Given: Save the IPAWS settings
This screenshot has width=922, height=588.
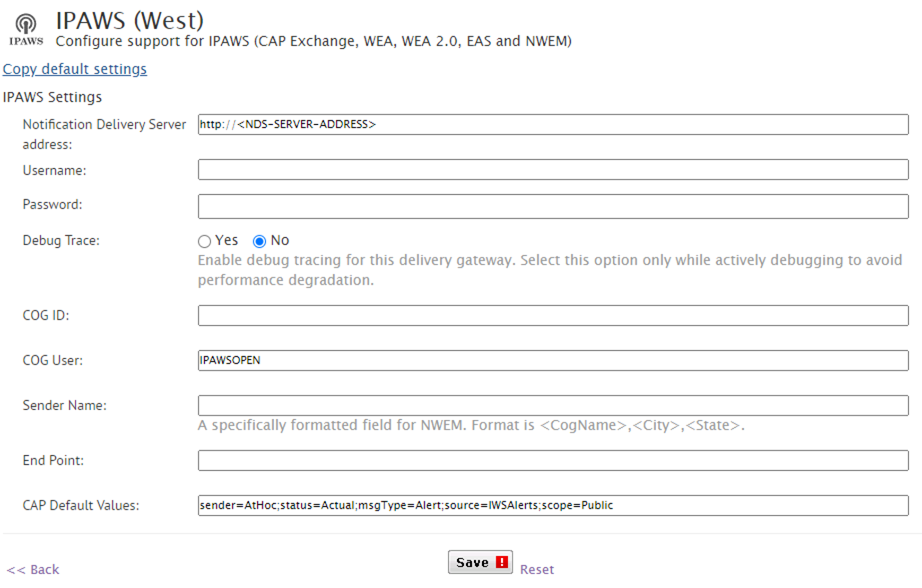Looking at the screenshot, I should 480,562.
